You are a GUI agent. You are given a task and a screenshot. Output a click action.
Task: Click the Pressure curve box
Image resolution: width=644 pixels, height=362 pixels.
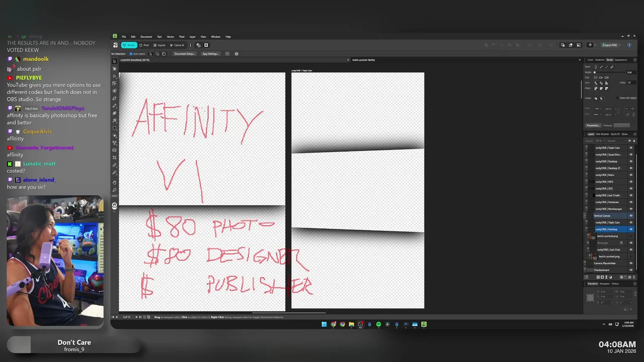point(622,125)
